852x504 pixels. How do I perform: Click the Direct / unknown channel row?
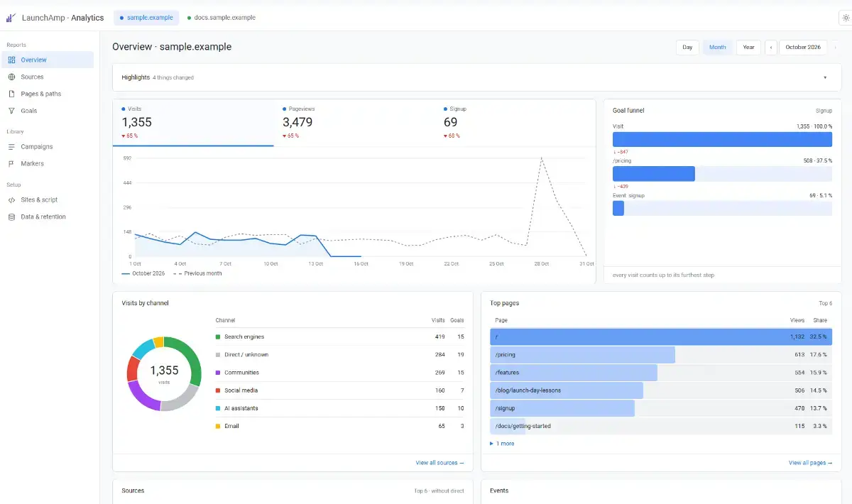click(x=339, y=355)
